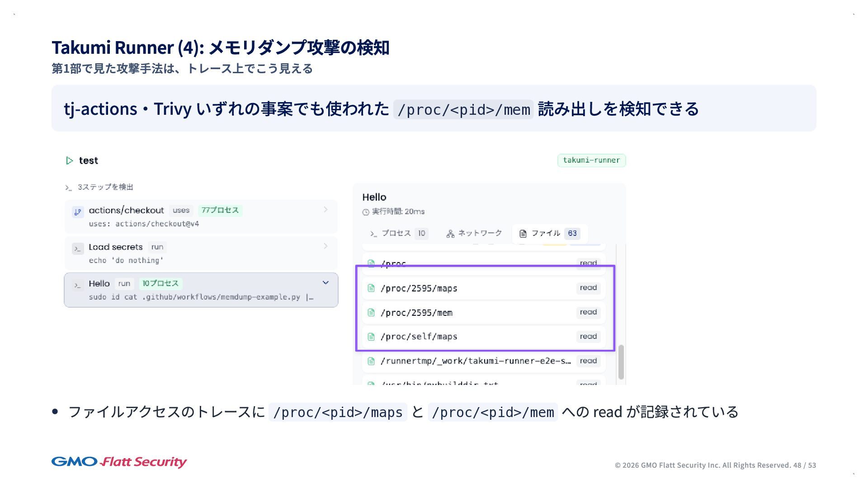
Task: Expand the Load secrets step chevron
Action: click(x=325, y=246)
